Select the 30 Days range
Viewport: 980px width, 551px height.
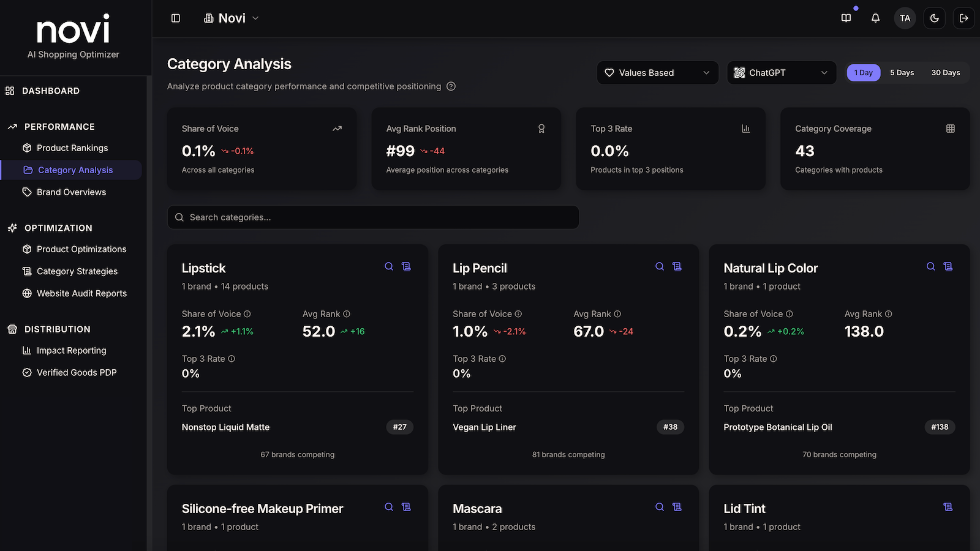(x=945, y=73)
